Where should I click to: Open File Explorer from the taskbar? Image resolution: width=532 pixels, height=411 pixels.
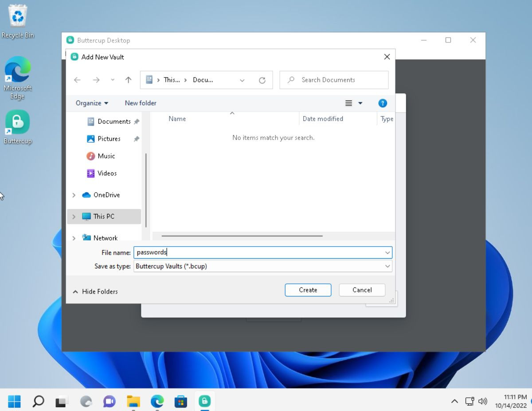tap(133, 402)
